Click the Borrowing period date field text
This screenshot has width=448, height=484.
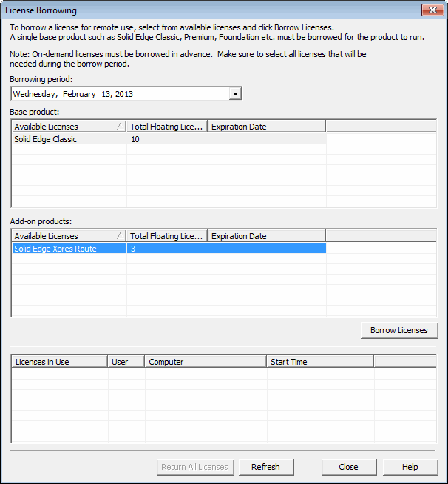pyautogui.click(x=73, y=94)
